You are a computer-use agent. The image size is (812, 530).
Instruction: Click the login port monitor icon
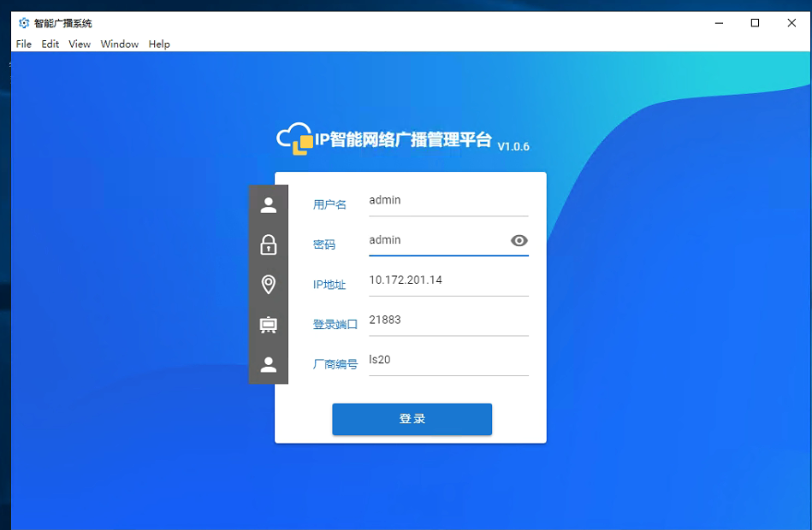(269, 325)
